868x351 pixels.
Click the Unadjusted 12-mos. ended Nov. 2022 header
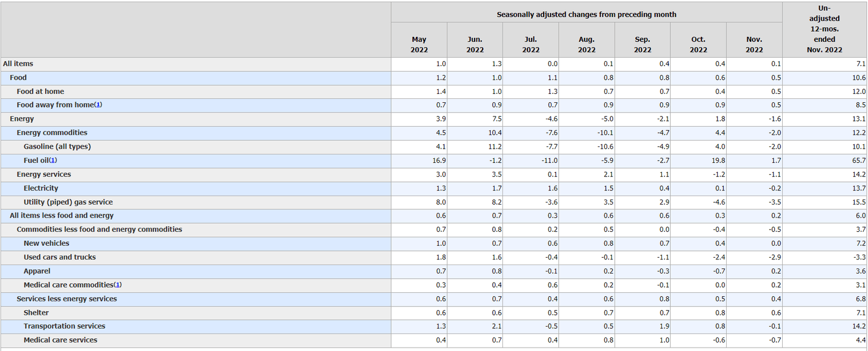824,29
